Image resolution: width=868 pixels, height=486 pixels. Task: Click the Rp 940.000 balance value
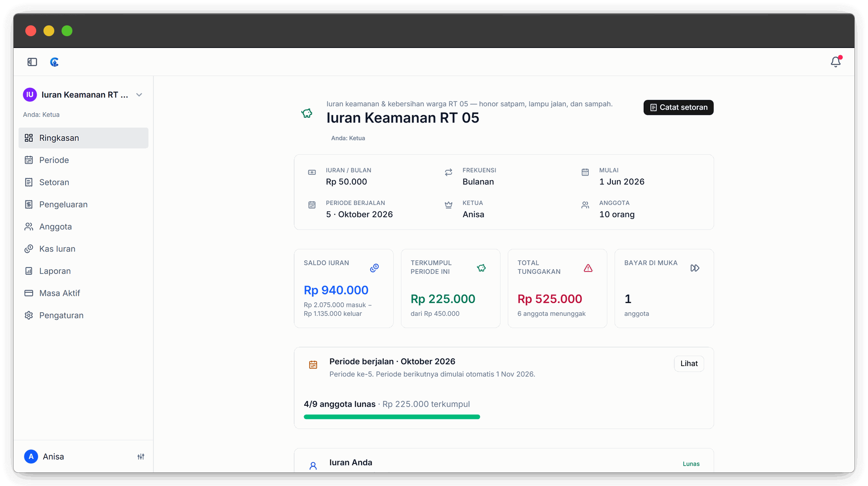tap(336, 291)
